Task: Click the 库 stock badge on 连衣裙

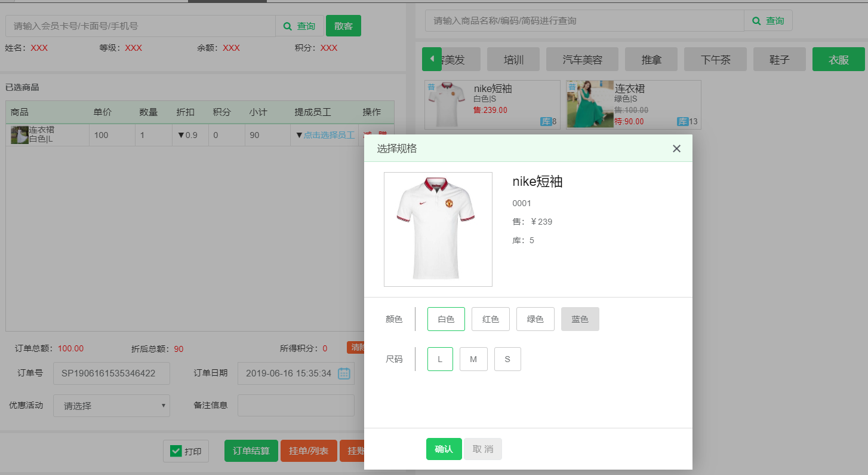Action: [x=683, y=122]
